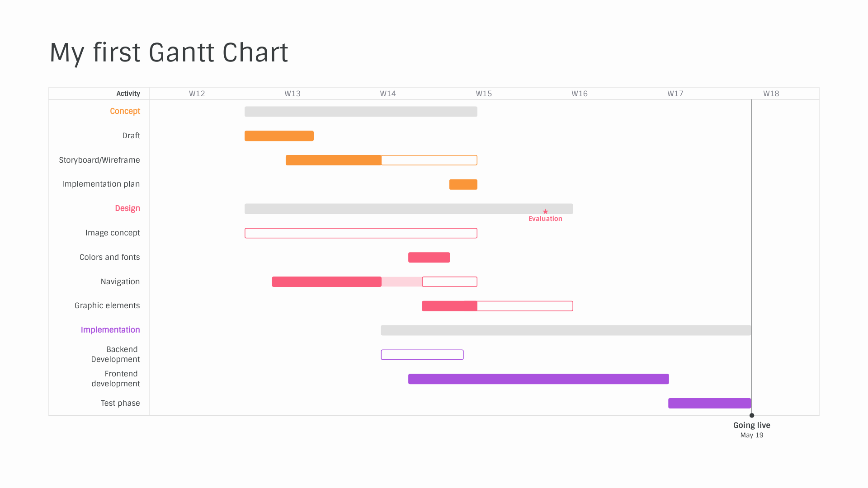Select the Activity column header
This screenshot has height=488, width=868.
pyautogui.click(x=128, y=94)
